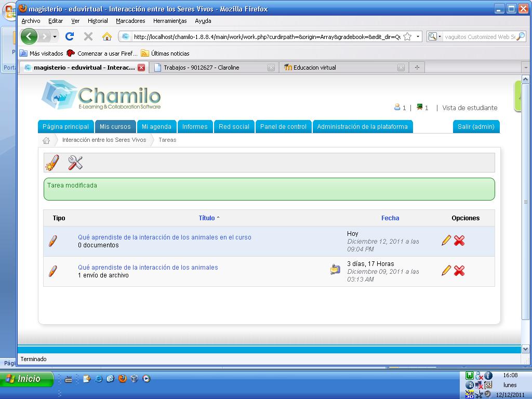
Task: Open the 'Mi agenda' tab
Action: (x=156, y=127)
